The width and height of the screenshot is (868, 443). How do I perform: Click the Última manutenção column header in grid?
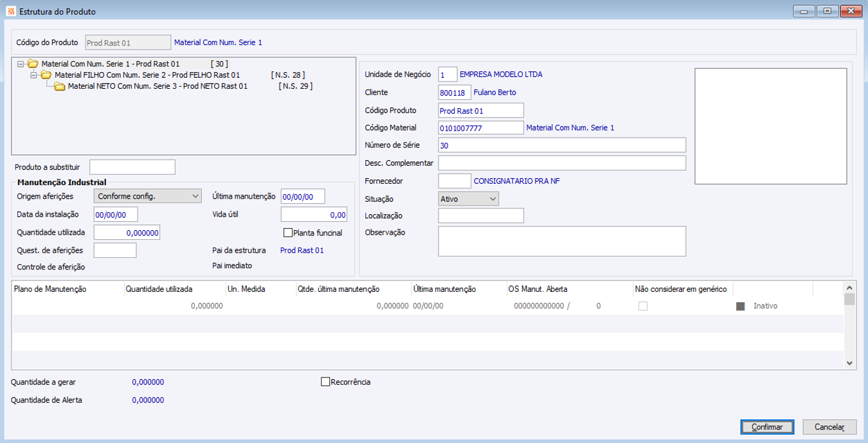pos(458,289)
